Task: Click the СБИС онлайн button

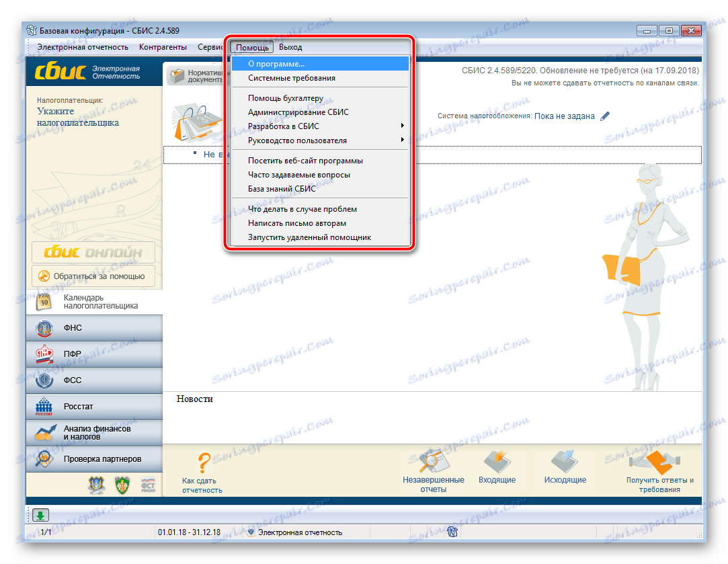Action: 93,252
